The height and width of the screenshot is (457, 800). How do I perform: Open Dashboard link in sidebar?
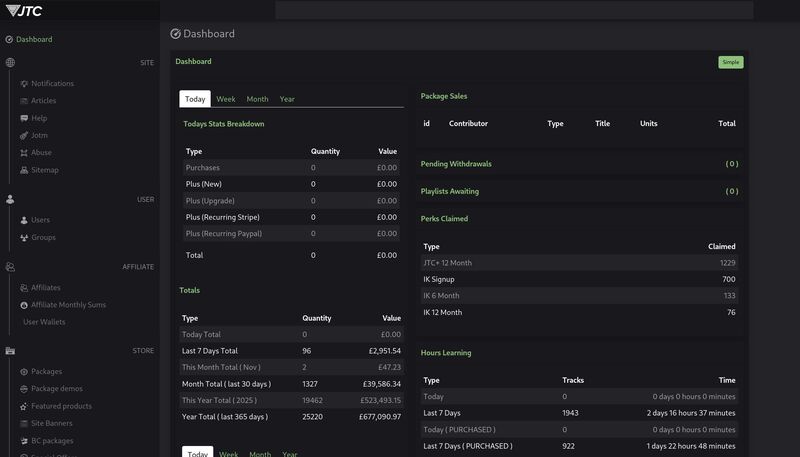[x=34, y=39]
